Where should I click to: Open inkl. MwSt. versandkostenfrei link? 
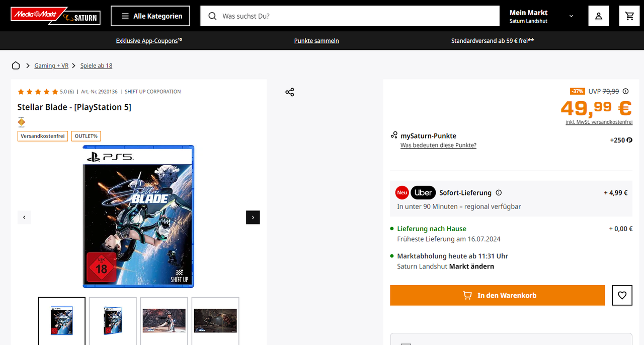pyautogui.click(x=599, y=122)
